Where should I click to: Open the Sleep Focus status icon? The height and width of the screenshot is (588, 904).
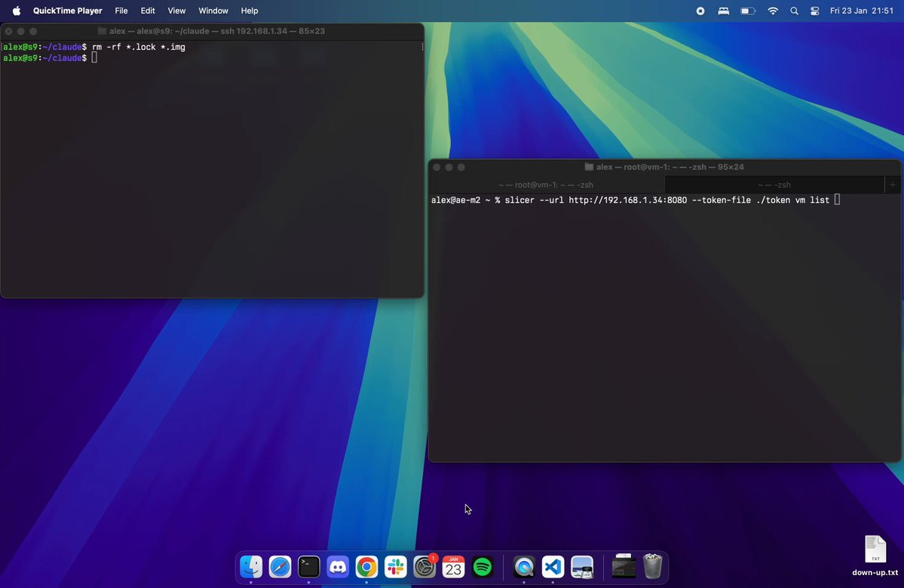[724, 11]
